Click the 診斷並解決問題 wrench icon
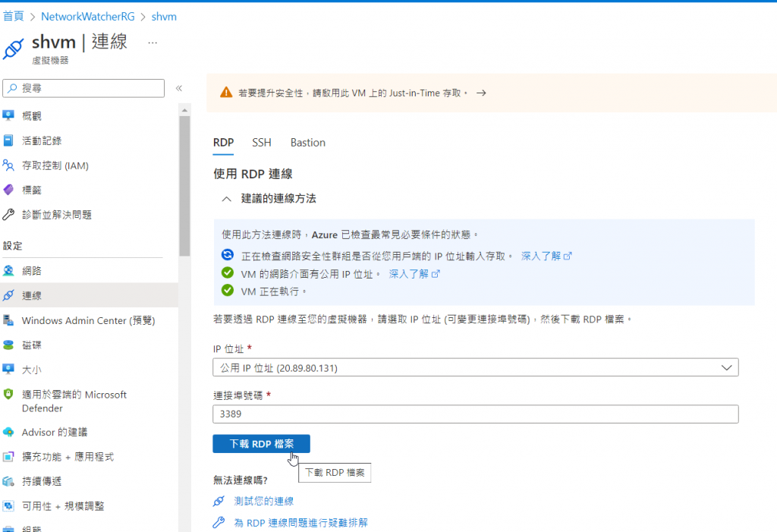The height and width of the screenshot is (532, 777). [x=8, y=215]
